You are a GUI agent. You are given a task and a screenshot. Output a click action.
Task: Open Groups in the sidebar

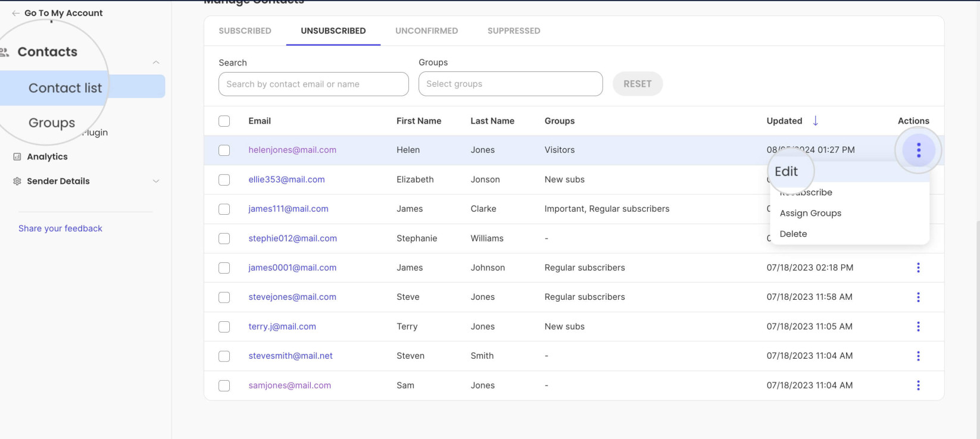[52, 123]
